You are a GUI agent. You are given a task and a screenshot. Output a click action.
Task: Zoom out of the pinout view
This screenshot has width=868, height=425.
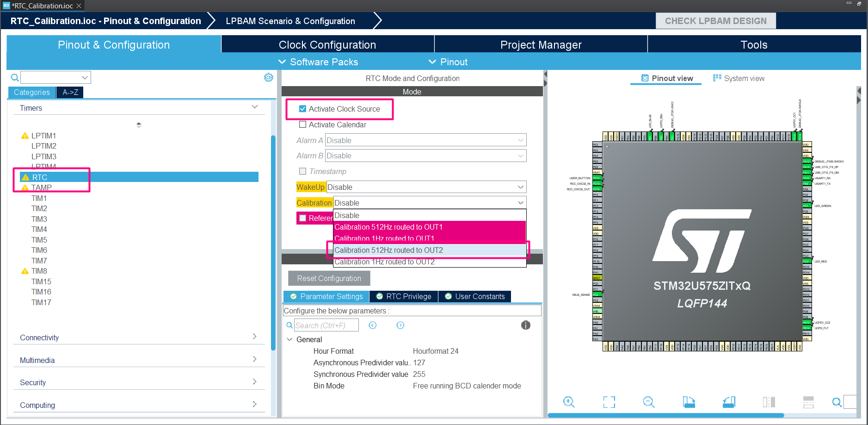click(x=648, y=402)
